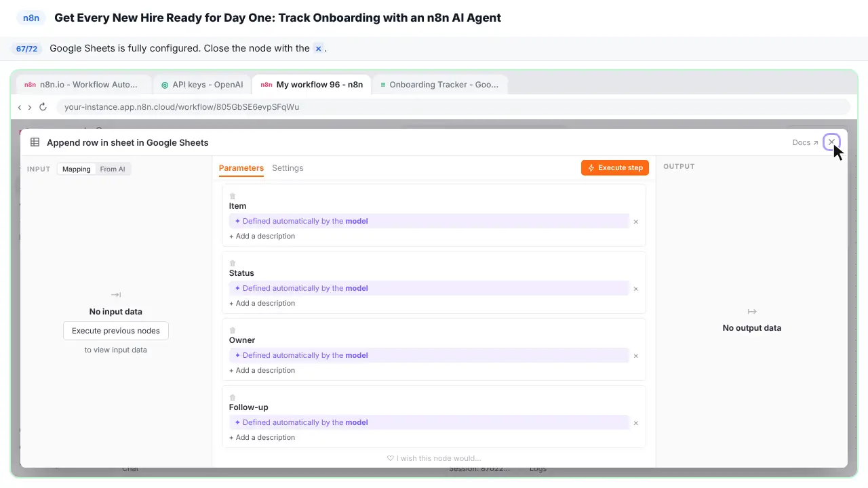The image size is (868, 488).
Task: Switch to the API keys - OpenAI browser tab
Action: 202,85
